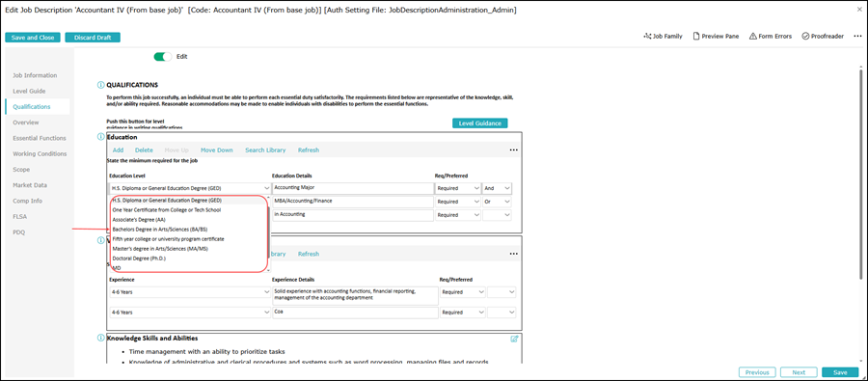This screenshot has height=381, width=868.
Task: Click Add in Education toolbar
Action: click(118, 150)
